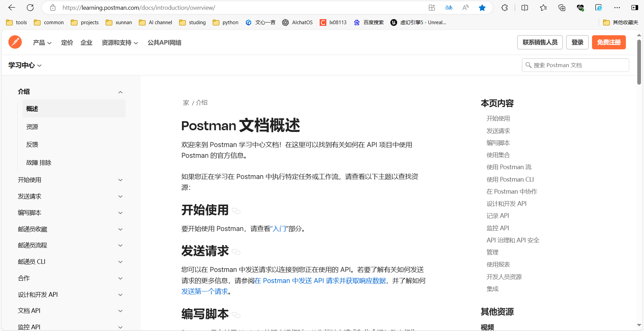Select 概述 in the sidebar

[x=74, y=108]
